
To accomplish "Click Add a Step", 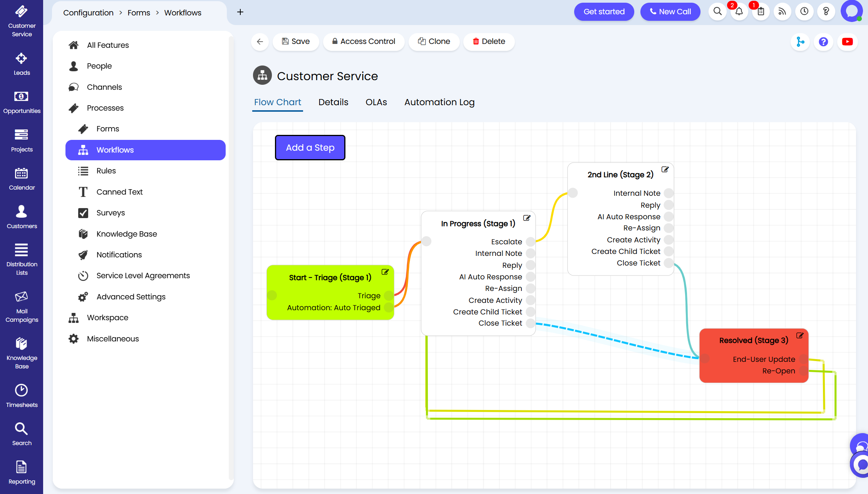I will (x=310, y=148).
